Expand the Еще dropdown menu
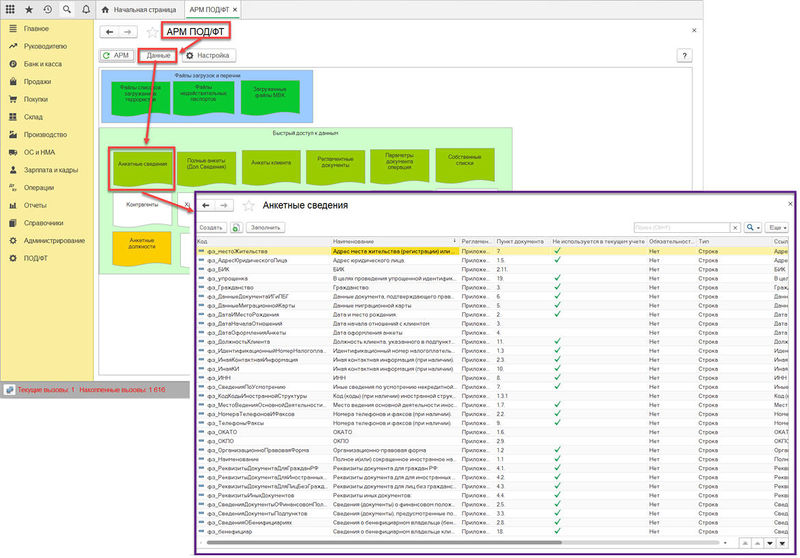The width and height of the screenshot is (800, 558). 779,228
